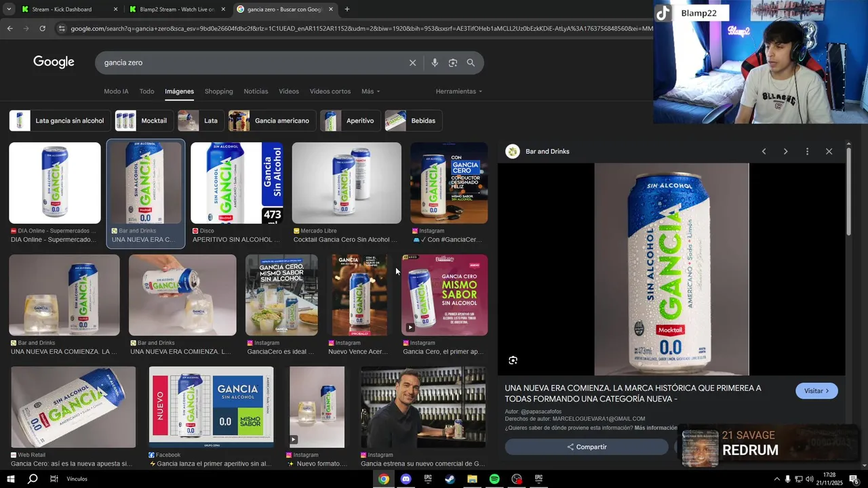Open the tab search dropdown arrow
The image size is (868, 488).
[9, 9]
